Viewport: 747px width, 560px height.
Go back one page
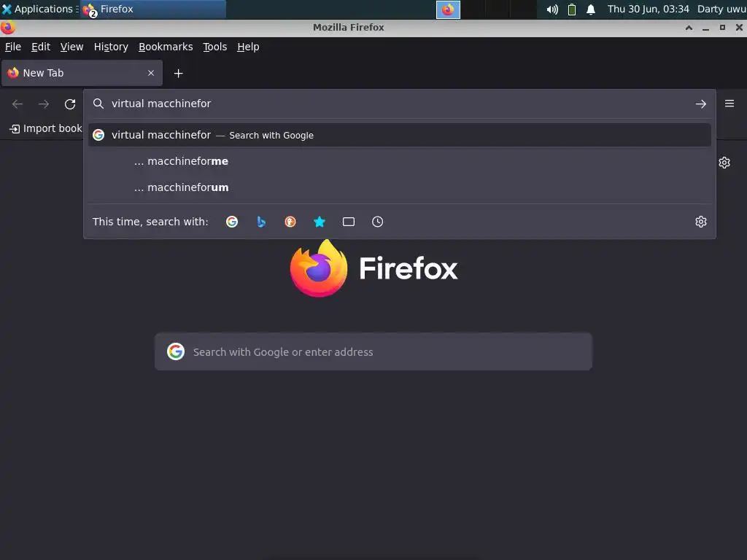tap(18, 104)
